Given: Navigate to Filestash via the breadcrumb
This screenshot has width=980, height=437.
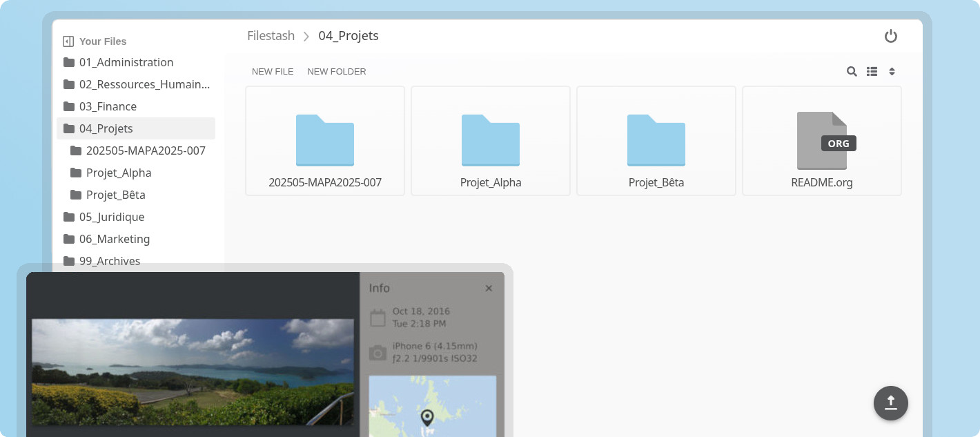Looking at the screenshot, I should (x=271, y=35).
